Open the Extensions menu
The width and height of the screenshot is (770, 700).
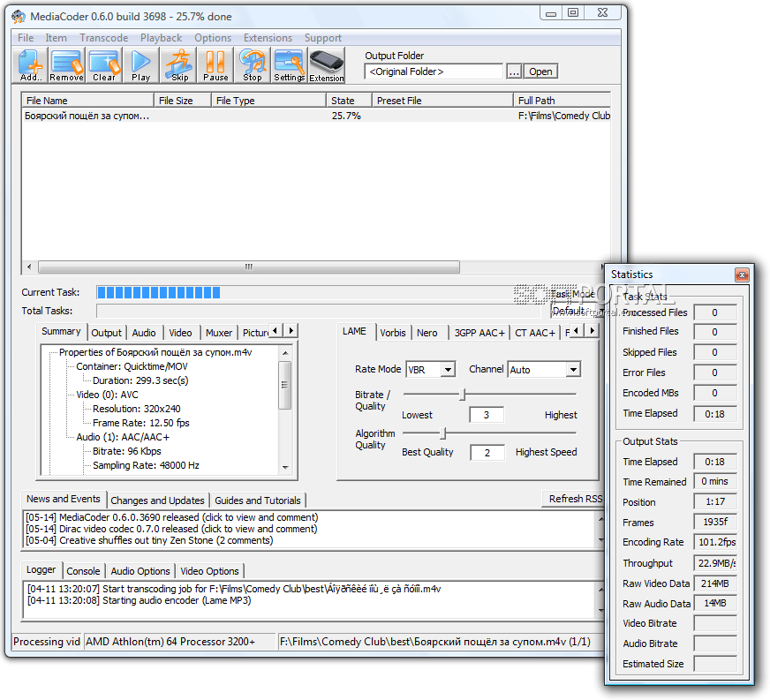268,38
